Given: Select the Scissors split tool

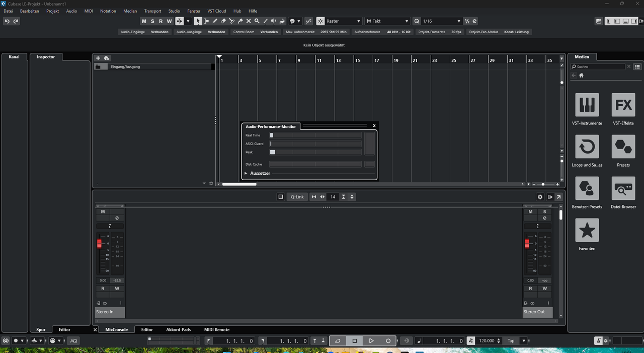Looking at the screenshot, I should point(231,21).
